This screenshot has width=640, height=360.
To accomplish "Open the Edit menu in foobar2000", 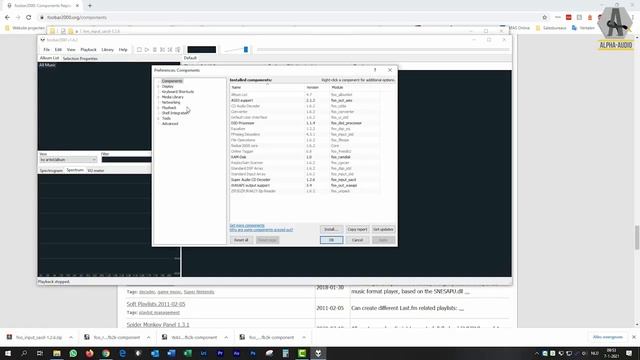I will click(x=58, y=50).
